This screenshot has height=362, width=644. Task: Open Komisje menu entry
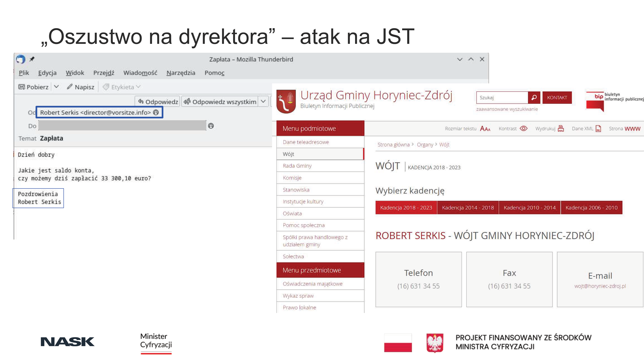pyautogui.click(x=320, y=178)
